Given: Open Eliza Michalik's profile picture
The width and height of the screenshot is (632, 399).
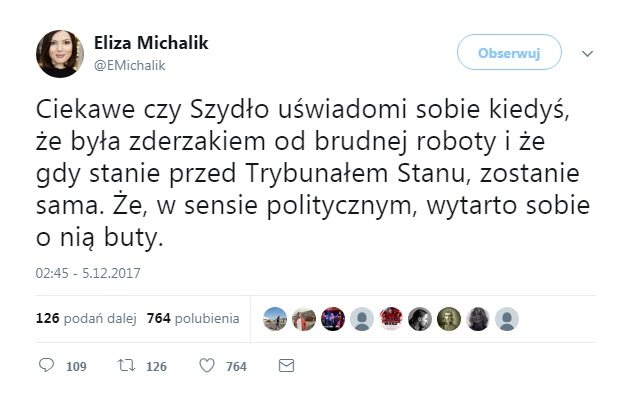Looking at the screenshot, I should tap(60, 54).
